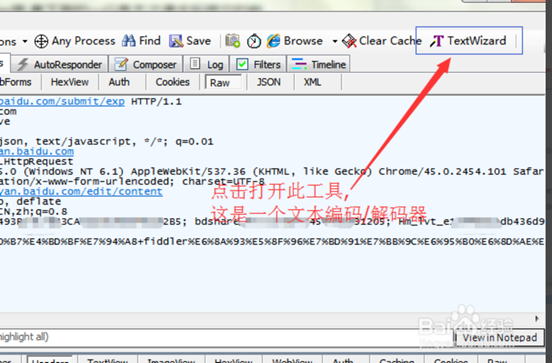Take a screenshot with camera icon
The image size is (552, 363).
(233, 41)
